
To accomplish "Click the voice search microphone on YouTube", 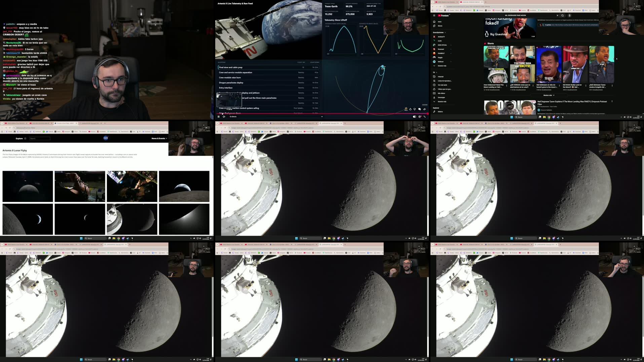I will coord(569,15).
